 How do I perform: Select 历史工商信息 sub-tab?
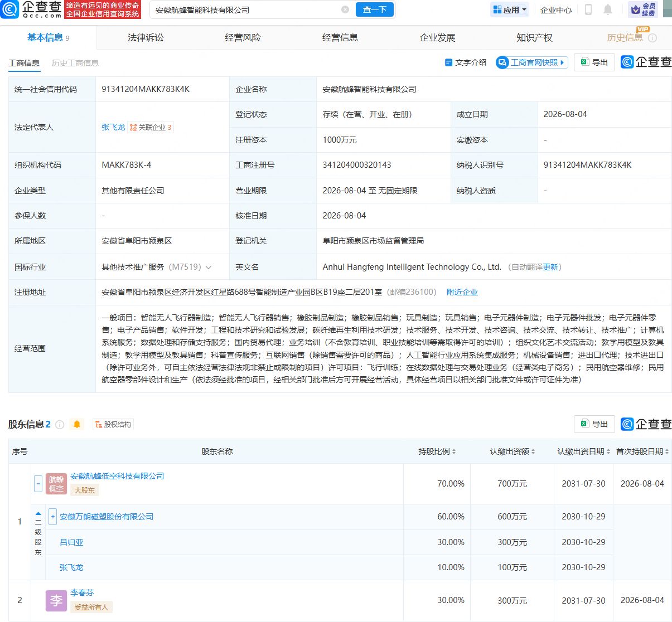click(75, 63)
